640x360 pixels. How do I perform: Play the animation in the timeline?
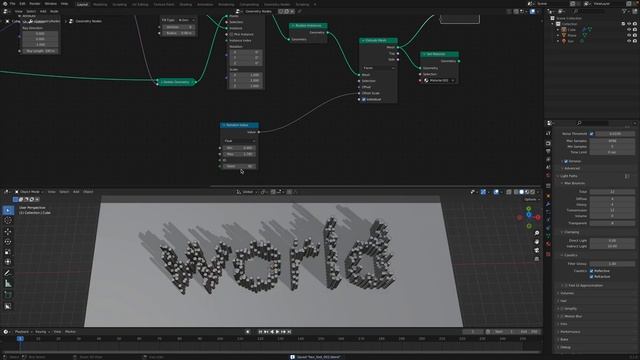pos(278,332)
